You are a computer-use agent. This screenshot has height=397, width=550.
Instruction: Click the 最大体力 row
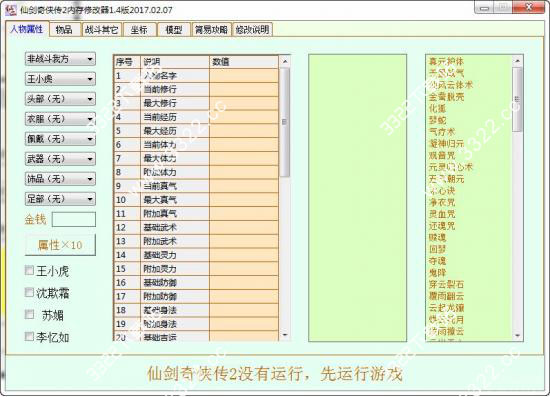pyautogui.click(x=196, y=158)
